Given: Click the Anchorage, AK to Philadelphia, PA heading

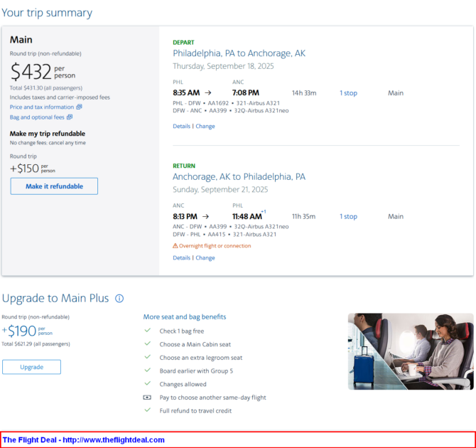Looking at the screenshot, I should pos(239,177).
